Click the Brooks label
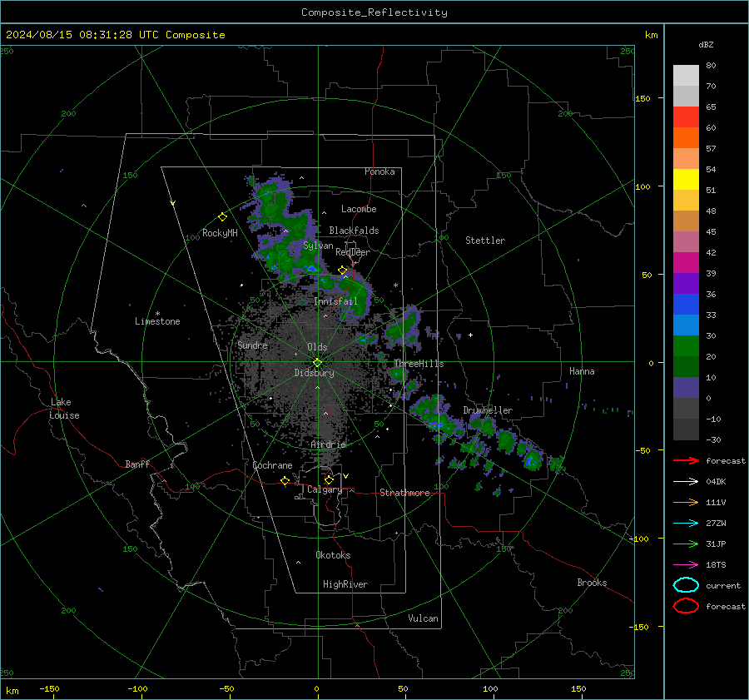The height and width of the screenshot is (700, 749). pyautogui.click(x=592, y=583)
